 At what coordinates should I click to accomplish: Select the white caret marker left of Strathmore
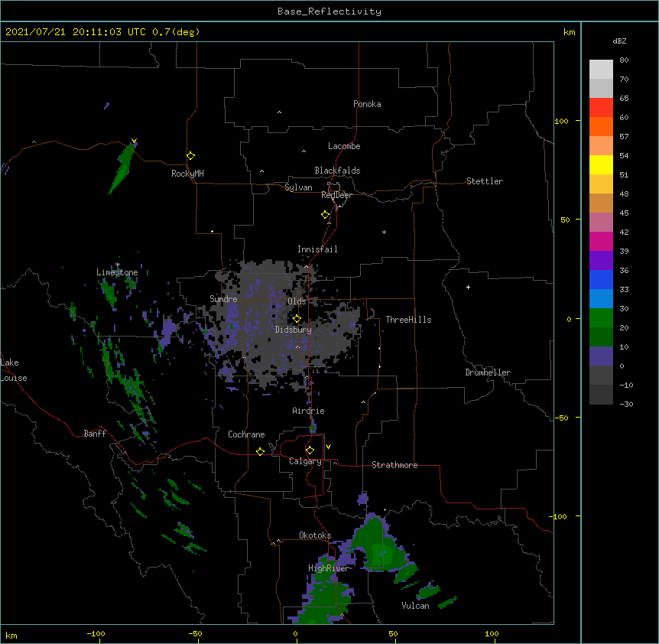pyautogui.click(x=335, y=463)
